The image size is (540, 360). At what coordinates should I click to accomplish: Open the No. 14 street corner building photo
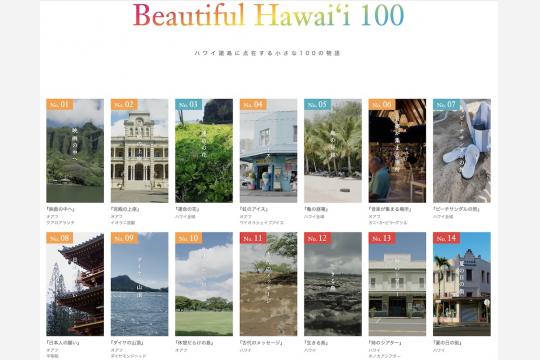[462, 284]
